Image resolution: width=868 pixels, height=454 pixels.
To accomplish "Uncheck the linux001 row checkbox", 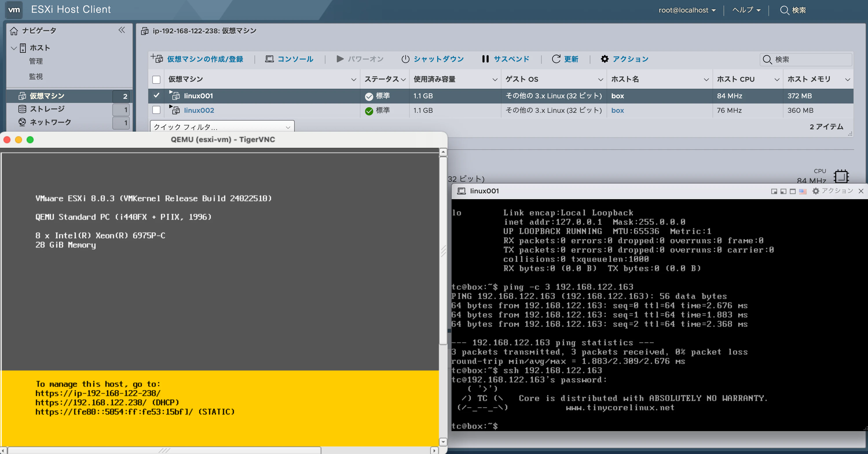I will [x=156, y=95].
